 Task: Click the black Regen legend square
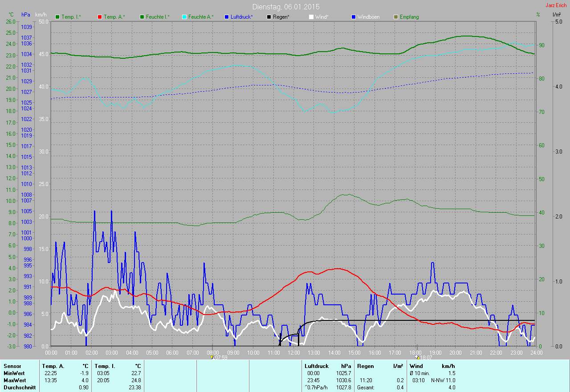point(269,17)
